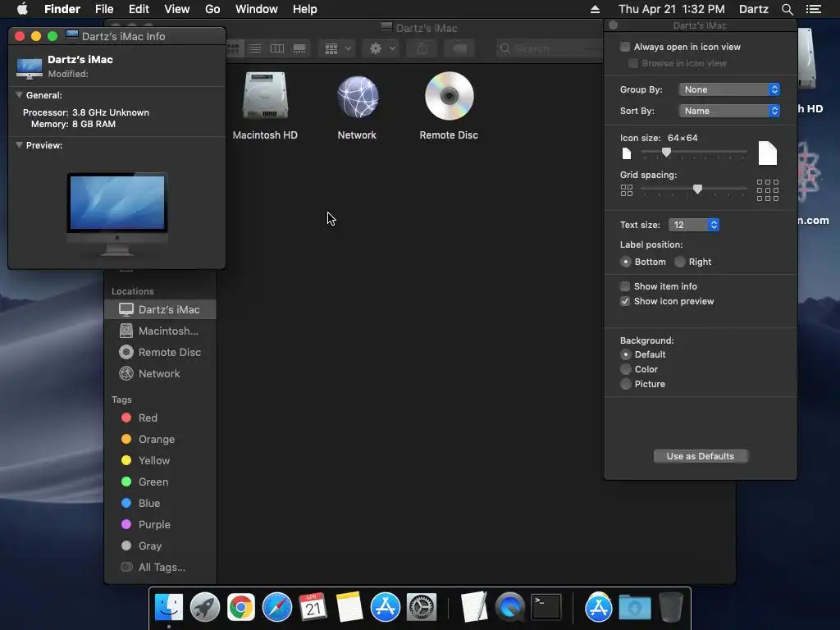Collapse the Preview section in Info
Viewport: 840px width, 630px height.
pyautogui.click(x=19, y=145)
